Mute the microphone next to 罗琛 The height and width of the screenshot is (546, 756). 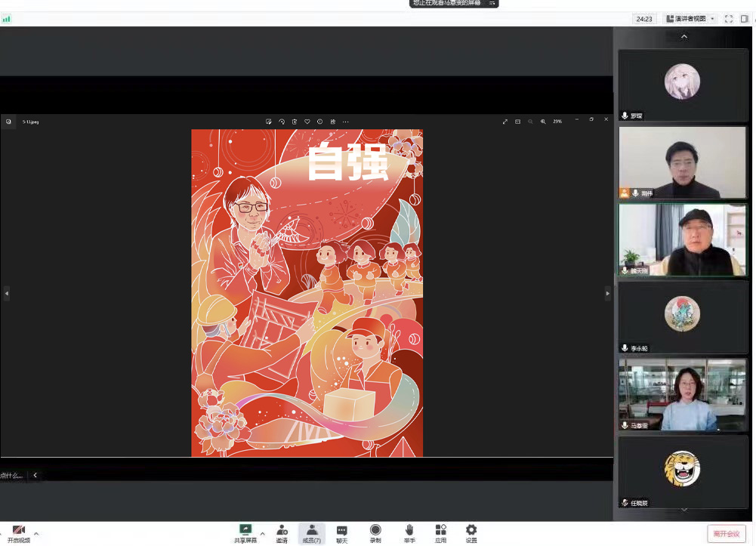click(x=623, y=116)
